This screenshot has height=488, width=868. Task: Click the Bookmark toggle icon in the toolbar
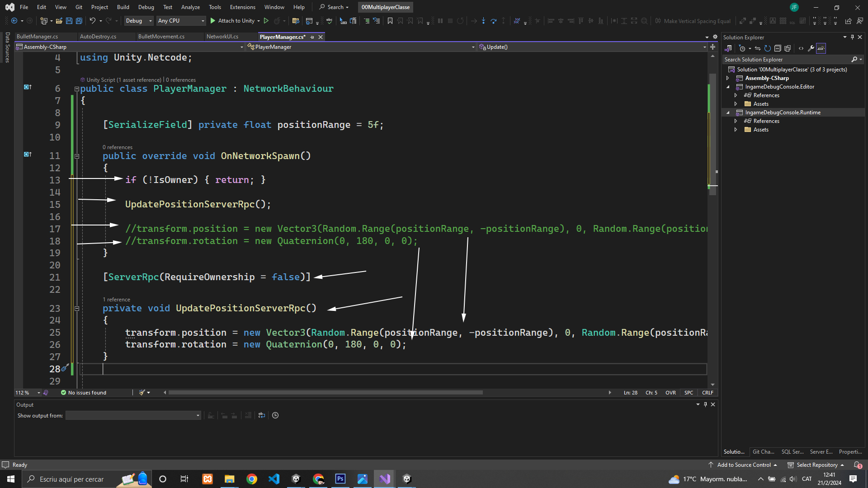coord(390,21)
